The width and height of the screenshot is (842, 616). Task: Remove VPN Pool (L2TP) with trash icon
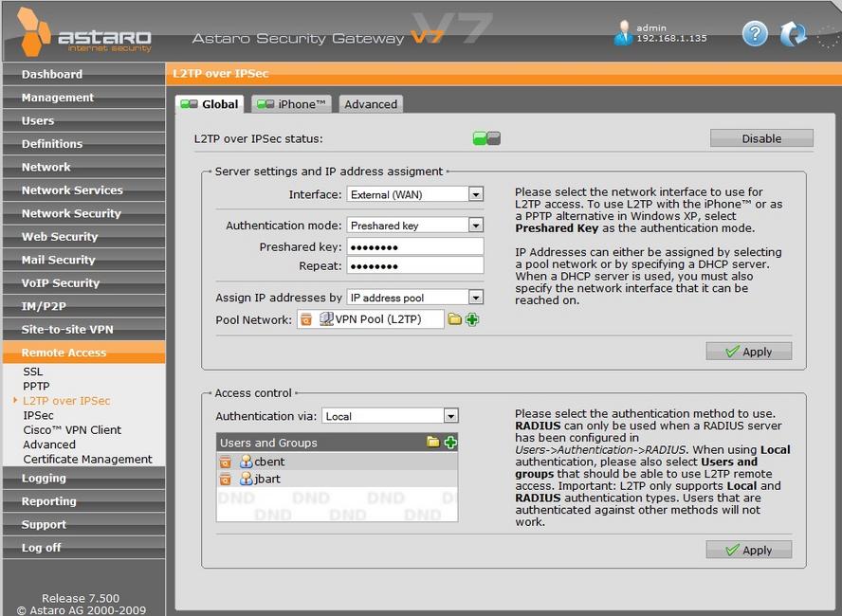coord(306,319)
